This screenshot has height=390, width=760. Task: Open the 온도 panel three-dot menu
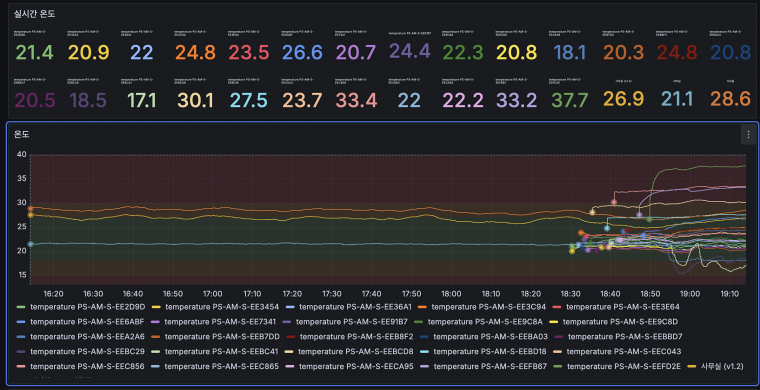point(748,135)
